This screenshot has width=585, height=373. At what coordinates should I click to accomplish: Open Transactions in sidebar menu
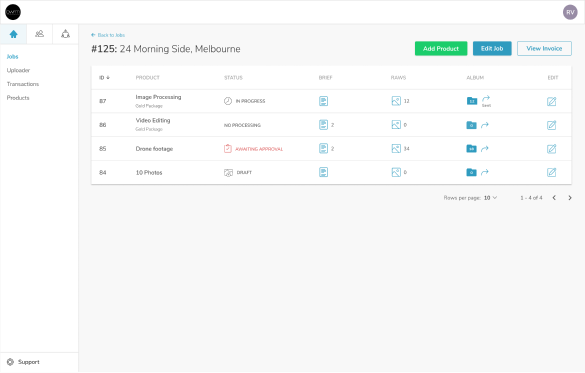(x=23, y=84)
